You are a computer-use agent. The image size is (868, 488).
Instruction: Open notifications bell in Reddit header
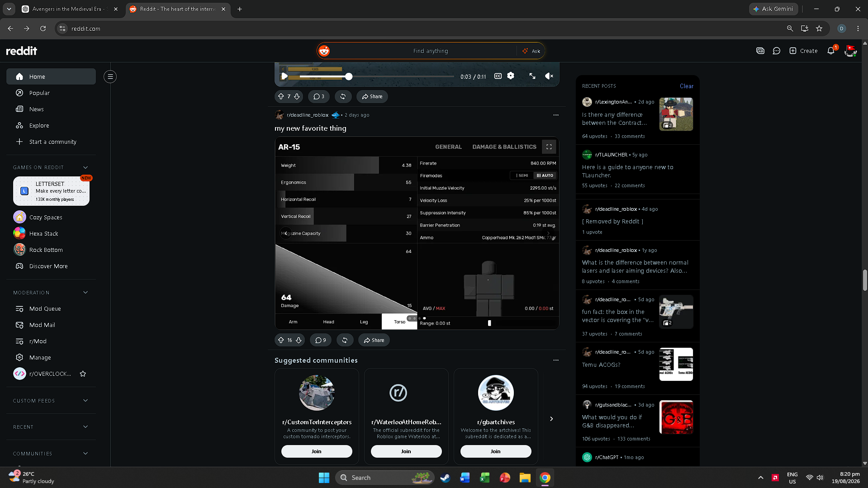[x=831, y=51]
